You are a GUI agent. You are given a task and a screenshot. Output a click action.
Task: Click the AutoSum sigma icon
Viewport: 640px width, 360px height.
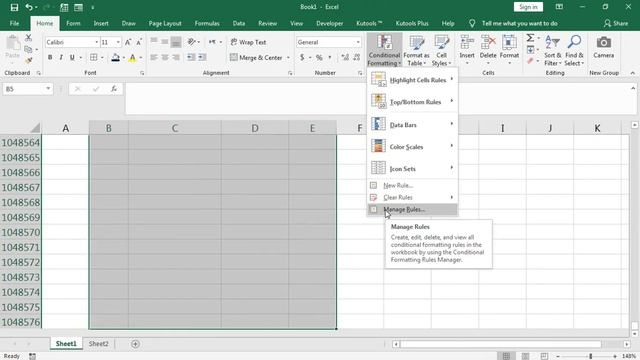click(x=530, y=38)
